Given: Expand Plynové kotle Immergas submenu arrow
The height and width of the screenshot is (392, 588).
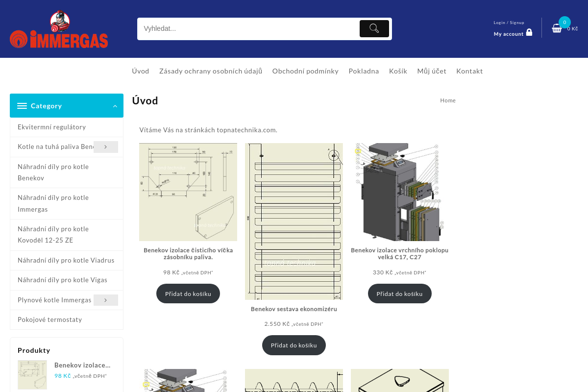Looking at the screenshot, I should (x=106, y=300).
